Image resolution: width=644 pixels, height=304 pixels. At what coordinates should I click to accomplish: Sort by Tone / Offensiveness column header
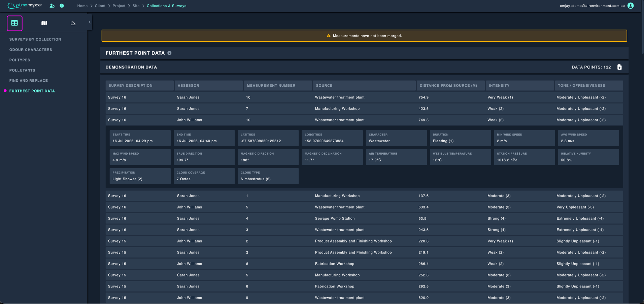(589, 85)
